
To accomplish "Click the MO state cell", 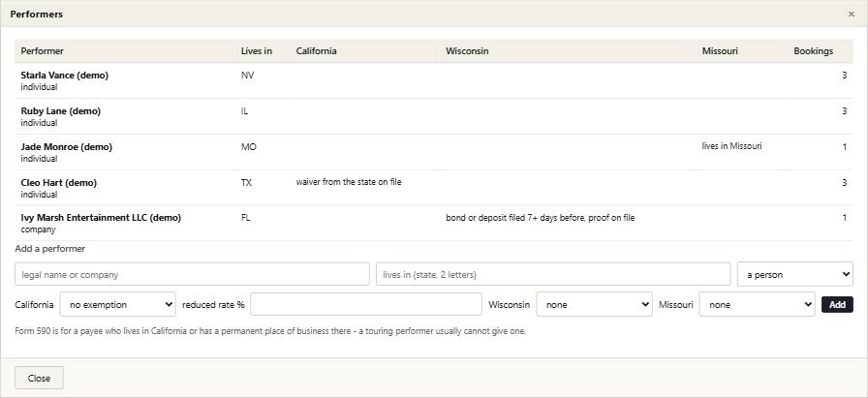I will (249, 147).
